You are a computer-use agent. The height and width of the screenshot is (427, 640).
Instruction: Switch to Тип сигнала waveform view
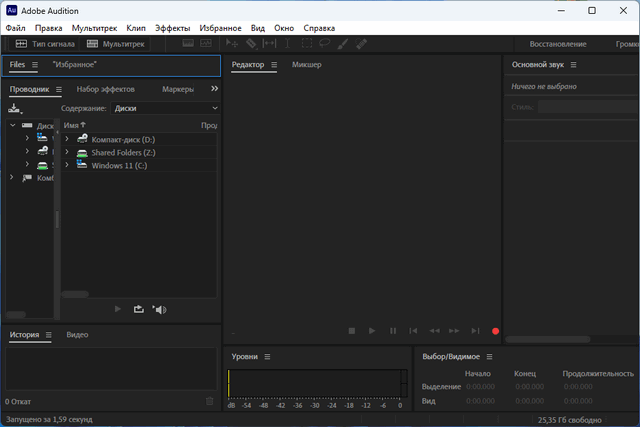tap(45, 44)
